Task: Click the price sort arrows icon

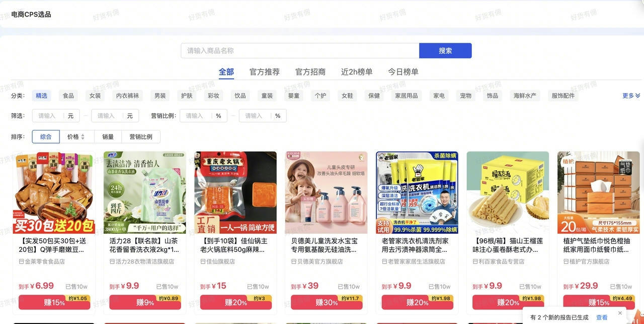Action: (83, 137)
